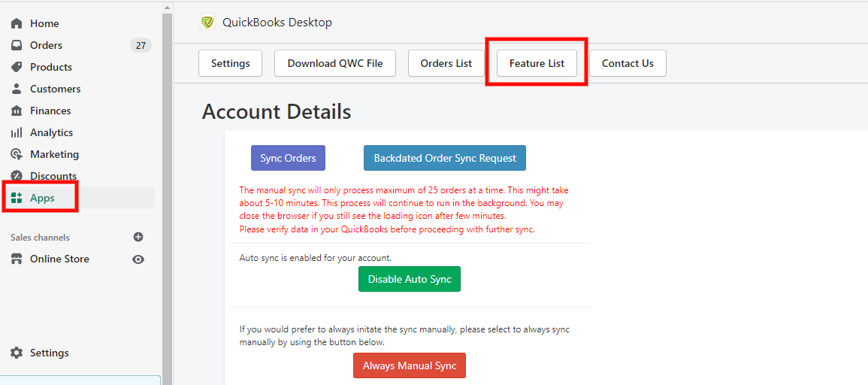
Task: Click the Products tag icon
Action: 17,67
